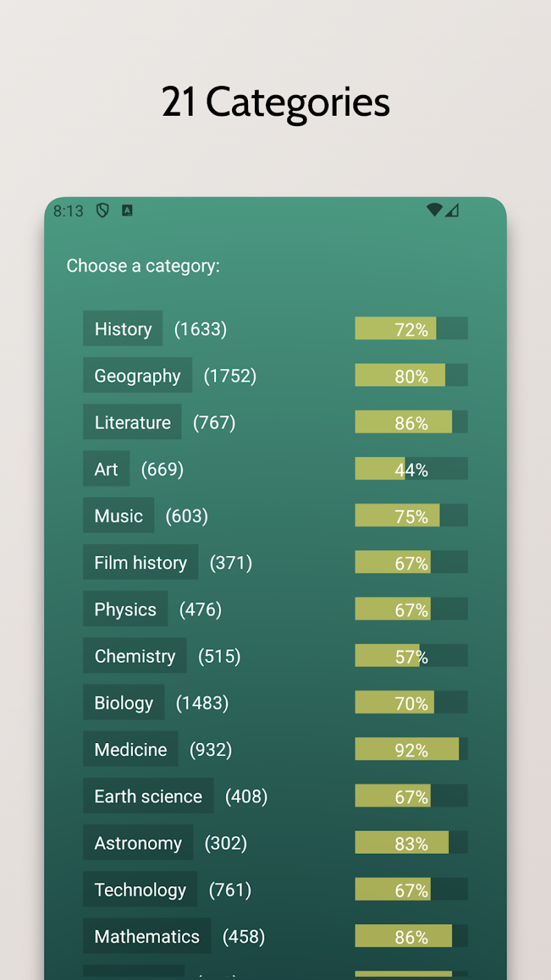This screenshot has width=551, height=980.
Task: Click the Medicine 92% progress bar
Action: pos(411,750)
